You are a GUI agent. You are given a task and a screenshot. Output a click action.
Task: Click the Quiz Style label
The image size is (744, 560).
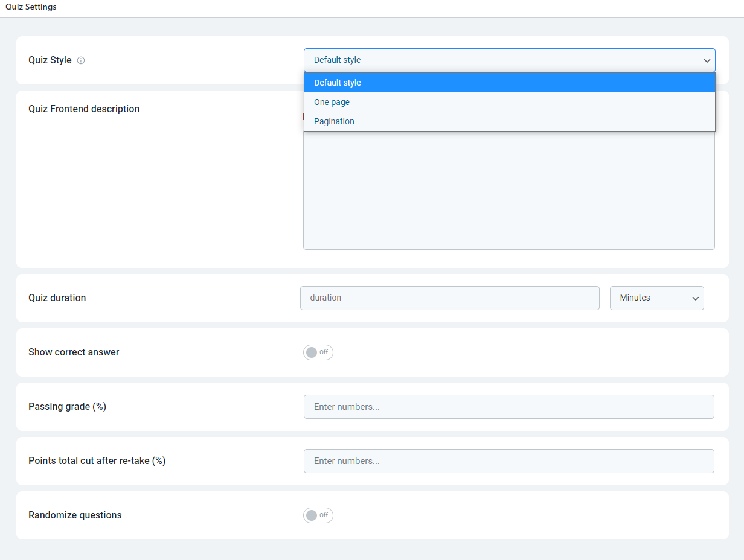pyautogui.click(x=50, y=60)
